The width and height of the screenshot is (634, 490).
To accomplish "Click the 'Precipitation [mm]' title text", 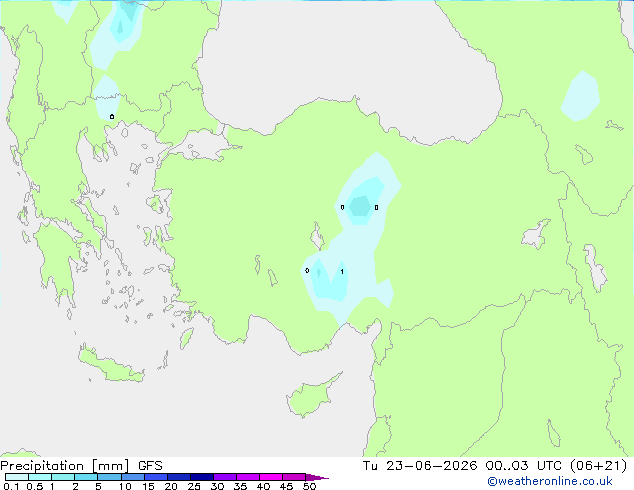I will coord(65,466).
